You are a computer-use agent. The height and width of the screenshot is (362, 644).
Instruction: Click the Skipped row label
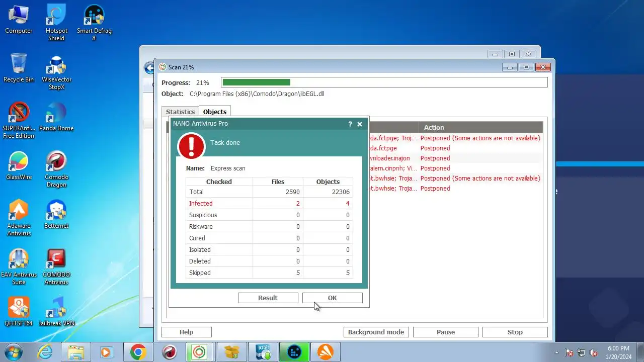coord(200,273)
